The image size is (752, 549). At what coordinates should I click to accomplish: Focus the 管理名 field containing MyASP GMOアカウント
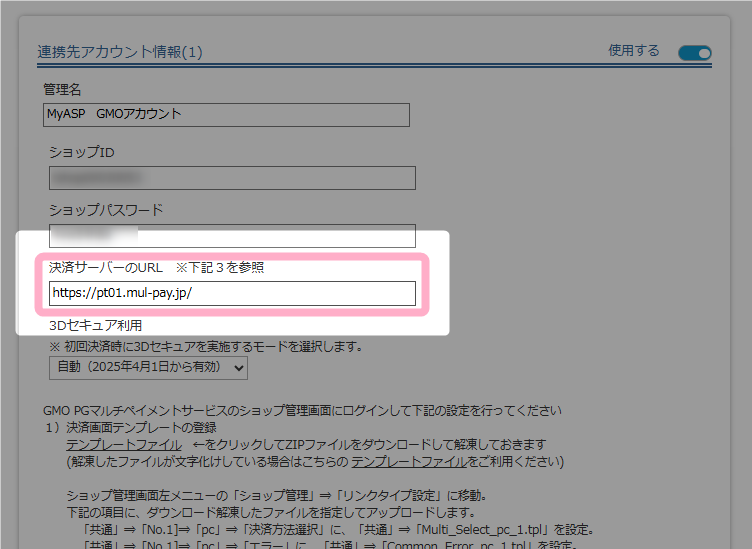click(226, 114)
